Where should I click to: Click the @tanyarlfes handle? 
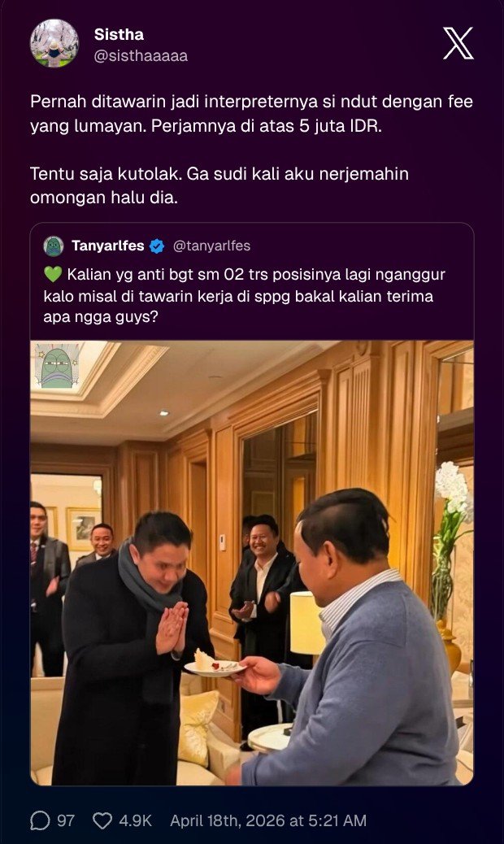pyautogui.click(x=211, y=246)
